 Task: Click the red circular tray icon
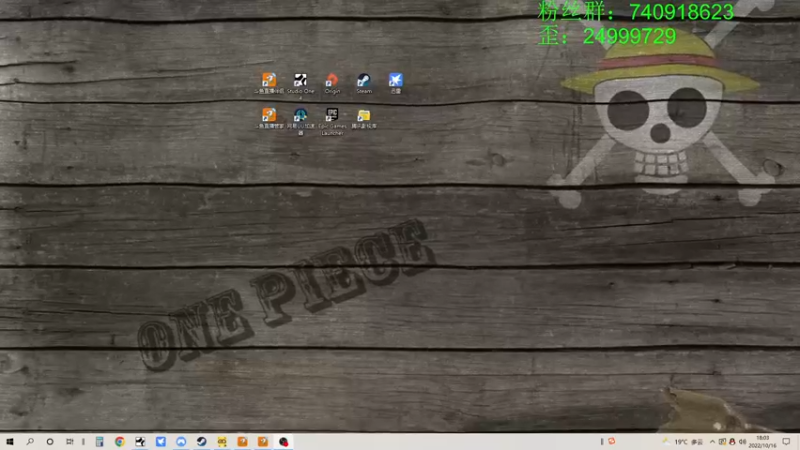tap(611, 441)
